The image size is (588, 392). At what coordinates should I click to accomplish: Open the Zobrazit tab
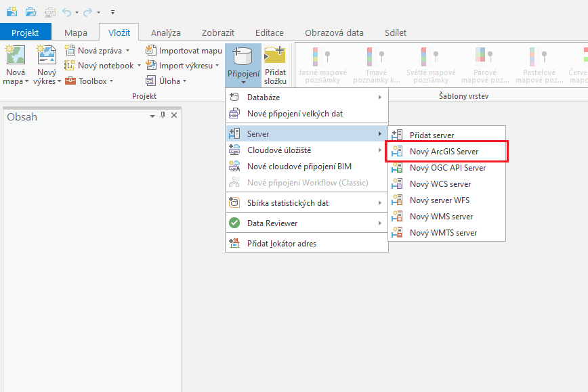tap(218, 32)
